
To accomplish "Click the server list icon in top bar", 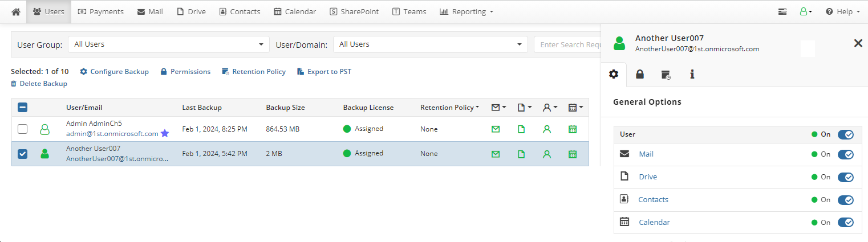I will click(782, 11).
